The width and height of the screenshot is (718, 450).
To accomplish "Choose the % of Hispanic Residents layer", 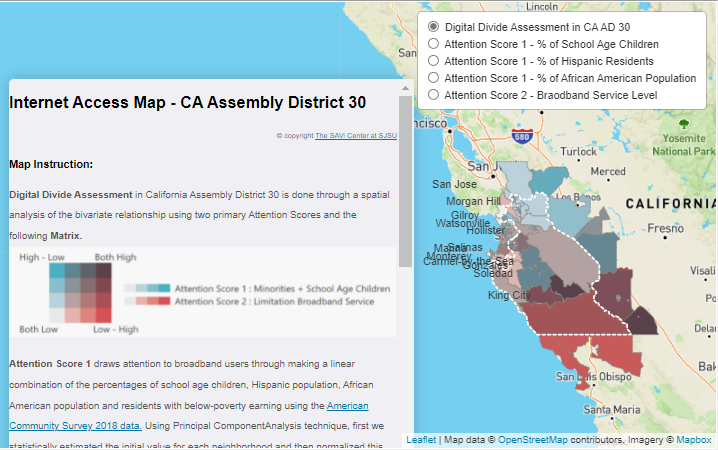I will 433,61.
